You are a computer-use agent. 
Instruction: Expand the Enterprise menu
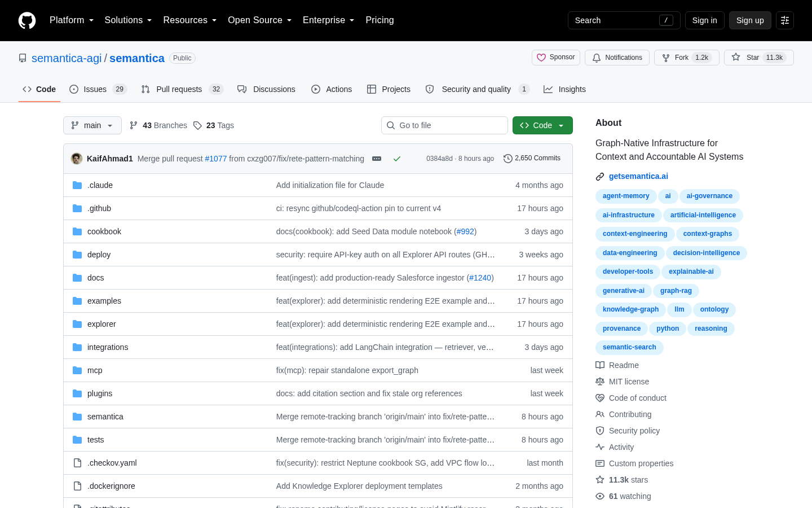(x=329, y=20)
